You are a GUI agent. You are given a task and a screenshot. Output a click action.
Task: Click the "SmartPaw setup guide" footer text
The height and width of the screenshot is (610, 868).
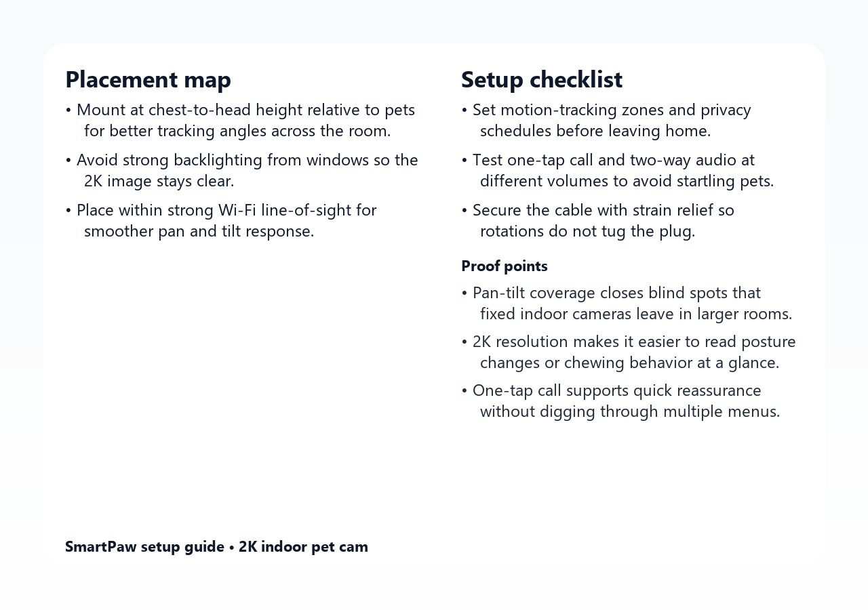[x=144, y=547]
